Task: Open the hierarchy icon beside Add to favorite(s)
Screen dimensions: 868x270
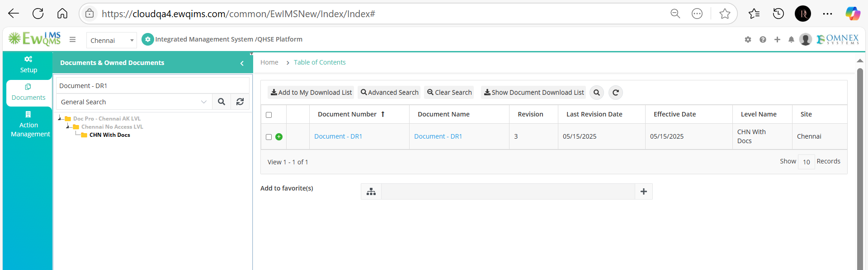Action: coord(371,191)
